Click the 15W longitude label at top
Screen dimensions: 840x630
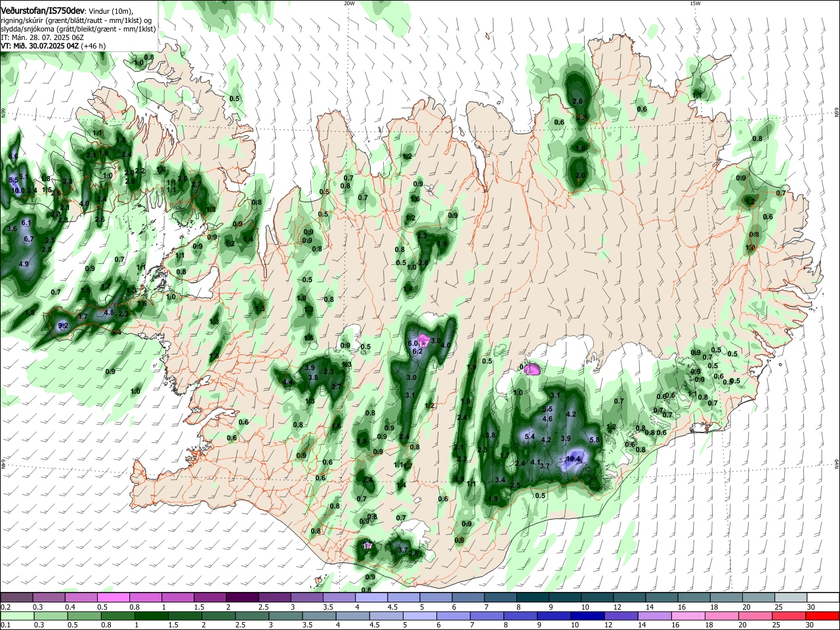click(x=695, y=3)
